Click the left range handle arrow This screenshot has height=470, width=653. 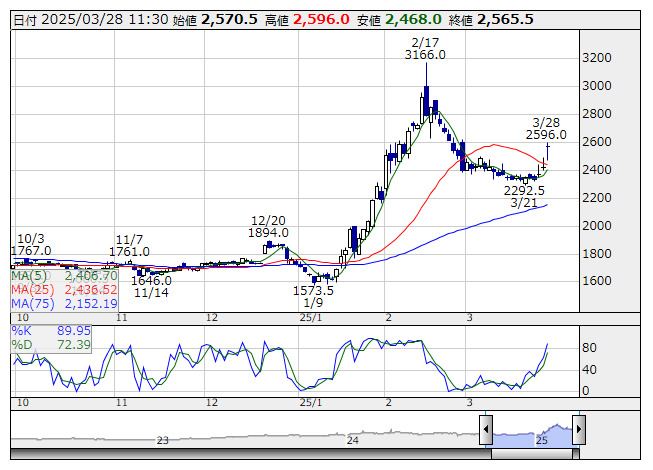click(486, 429)
